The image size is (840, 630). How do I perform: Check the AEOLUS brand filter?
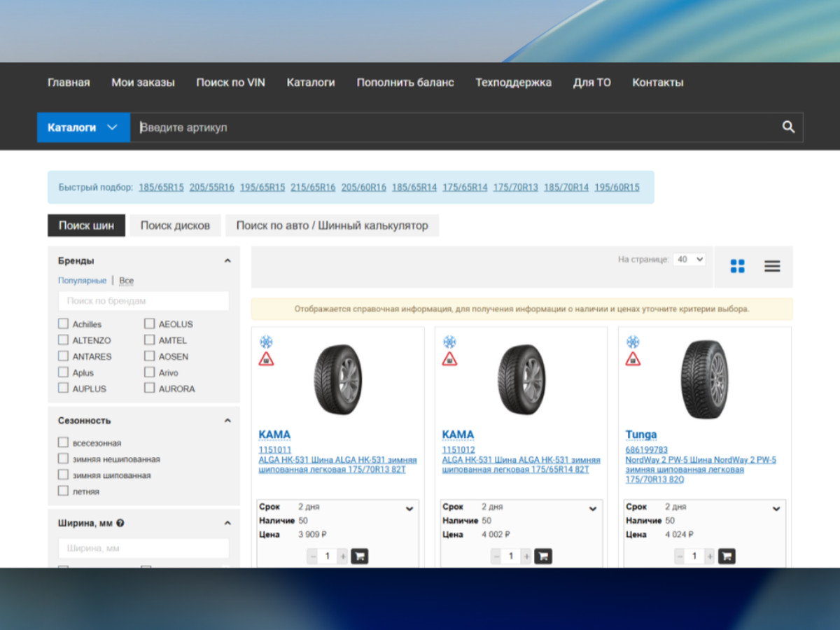pos(149,324)
